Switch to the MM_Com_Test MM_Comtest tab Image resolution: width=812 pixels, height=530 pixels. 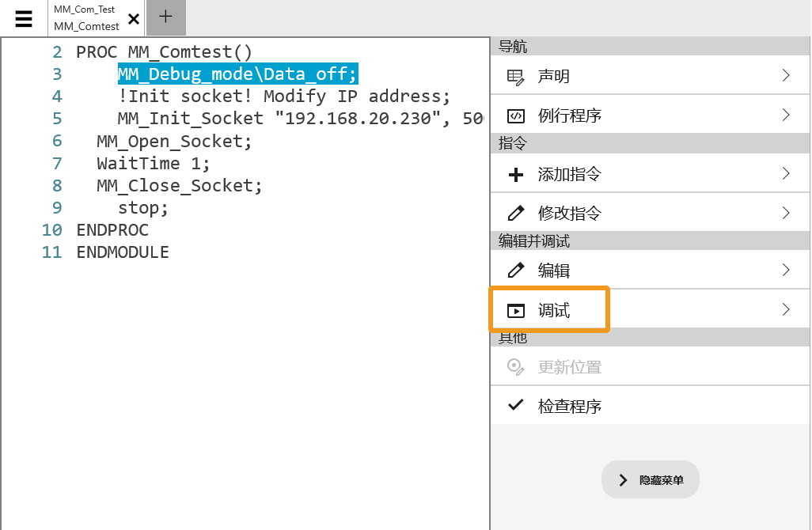point(85,18)
